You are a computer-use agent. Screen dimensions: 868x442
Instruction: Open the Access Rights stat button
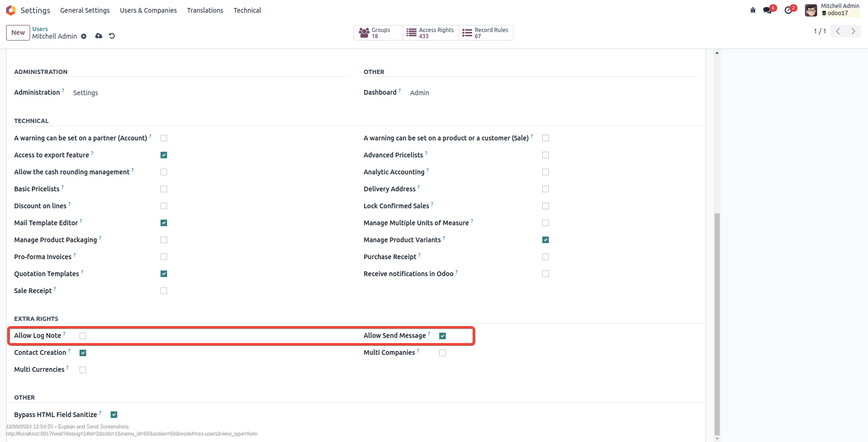(430, 33)
